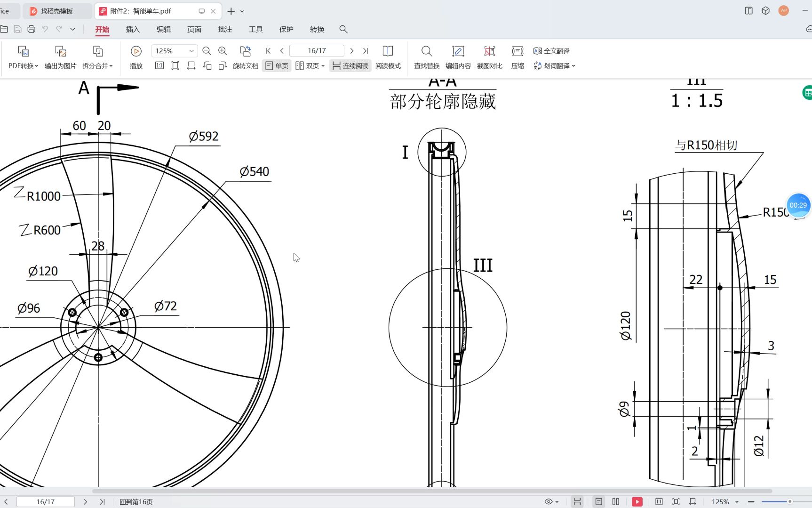
Task: Switch to the 编辑 ribbon tab
Action: pos(164,29)
